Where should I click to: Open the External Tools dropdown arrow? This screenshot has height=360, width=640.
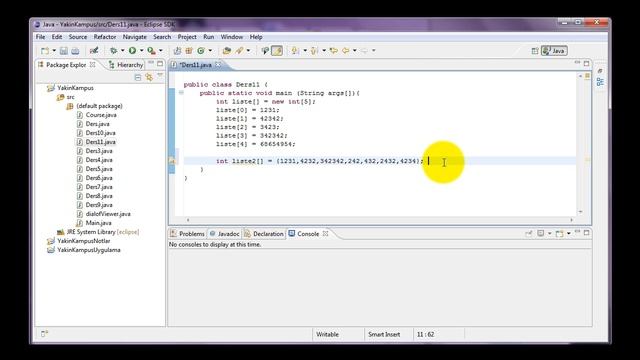(160, 51)
